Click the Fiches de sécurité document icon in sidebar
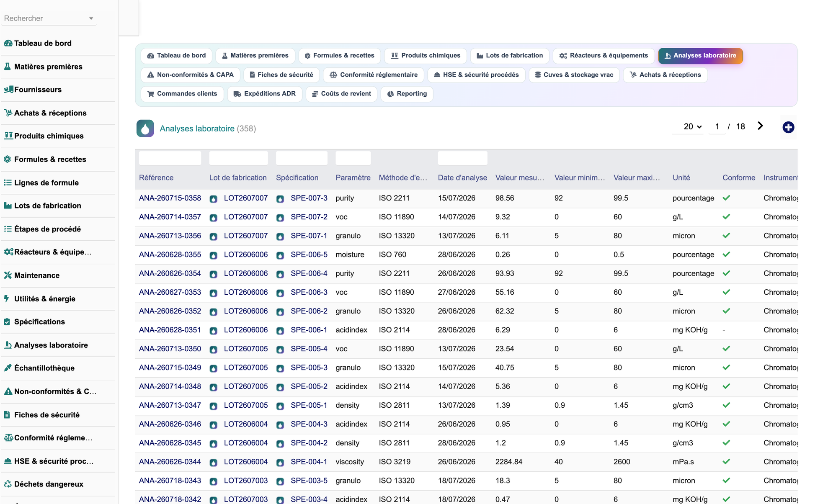The width and height of the screenshot is (815, 504). click(x=7, y=414)
